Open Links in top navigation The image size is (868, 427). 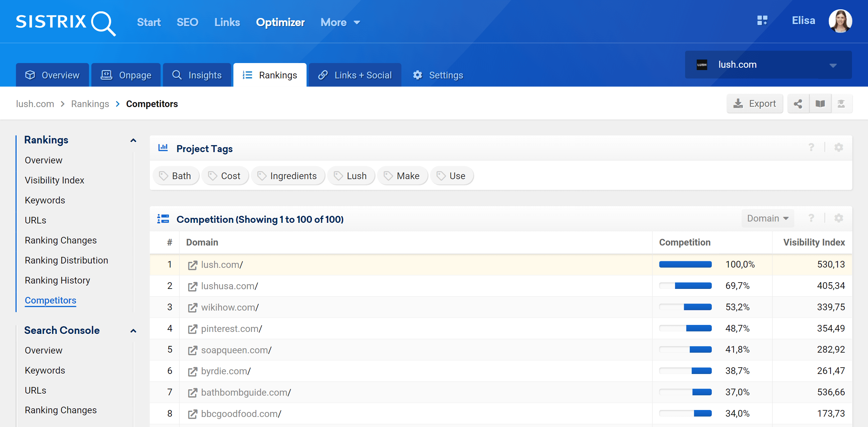coord(227,23)
